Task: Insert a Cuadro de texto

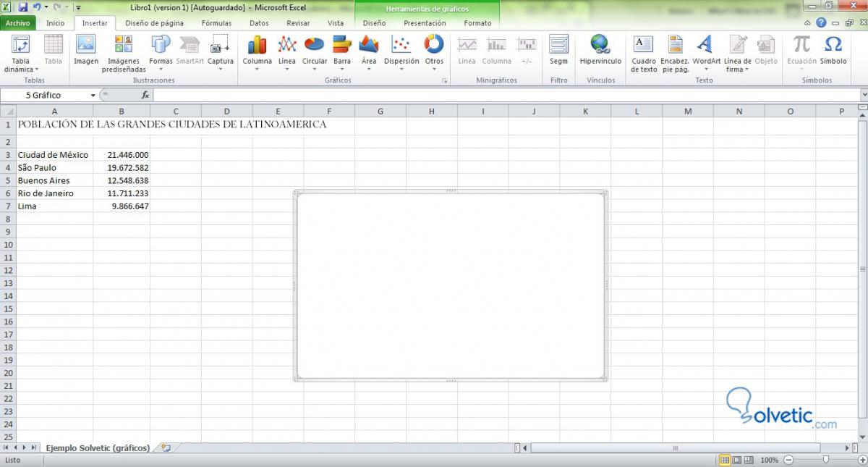Action: point(643,53)
